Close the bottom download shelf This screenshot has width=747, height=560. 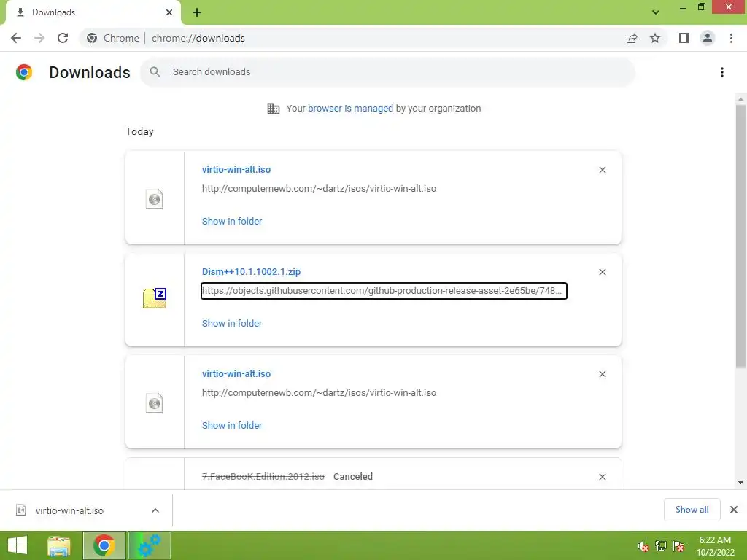734,510
